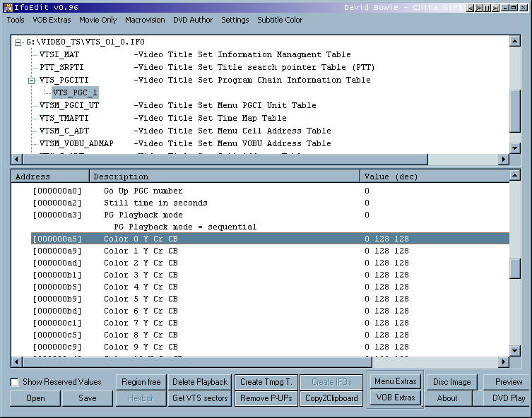This screenshot has width=532, height=418.
Task: Select the Color 3 Y Cr CB row
Action: click(x=270, y=275)
